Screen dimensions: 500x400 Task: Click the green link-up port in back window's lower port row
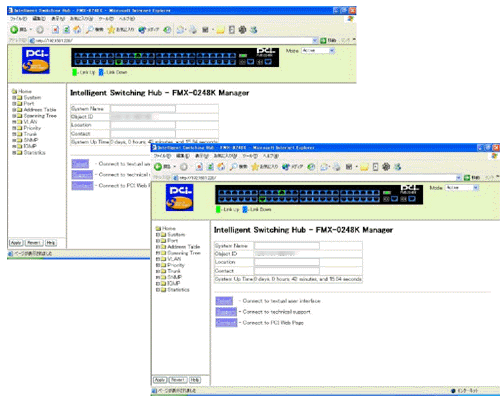(x=118, y=62)
